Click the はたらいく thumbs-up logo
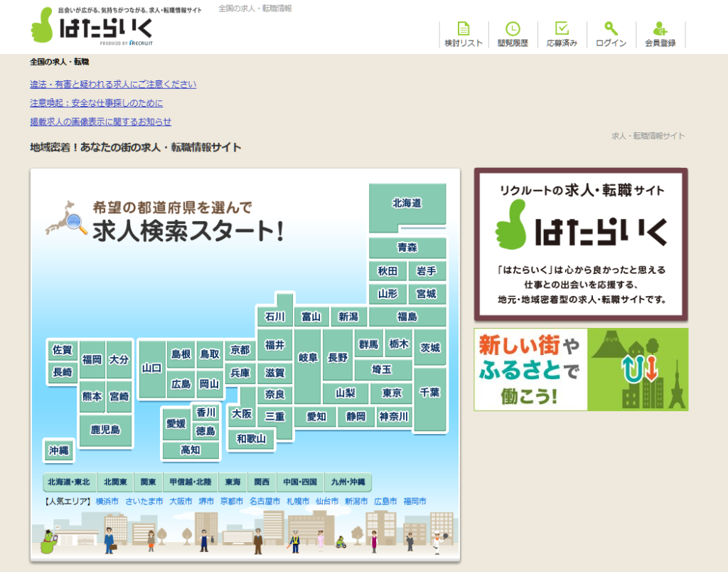 click(x=91, y=27)
